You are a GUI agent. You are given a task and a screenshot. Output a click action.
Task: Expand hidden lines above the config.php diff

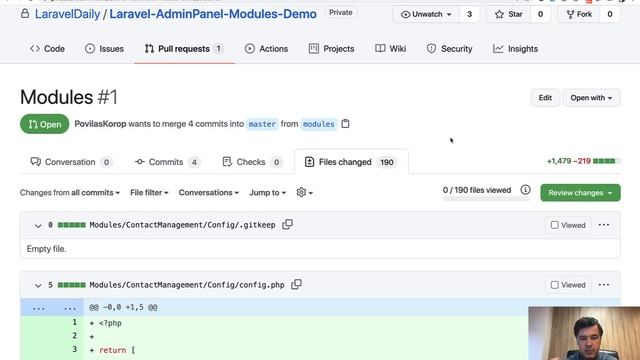pyautogui.click(x=52, y=308)
